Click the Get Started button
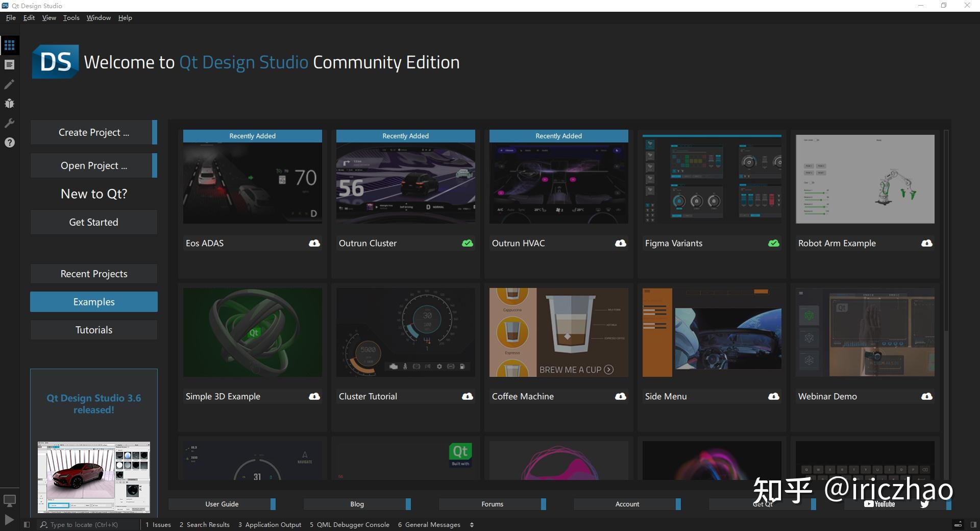980x531 pixels. pyautogui.click(x=94, y=222)
